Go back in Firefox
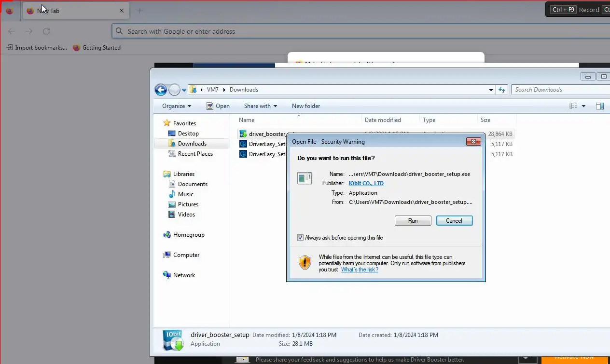 (12, 31)
